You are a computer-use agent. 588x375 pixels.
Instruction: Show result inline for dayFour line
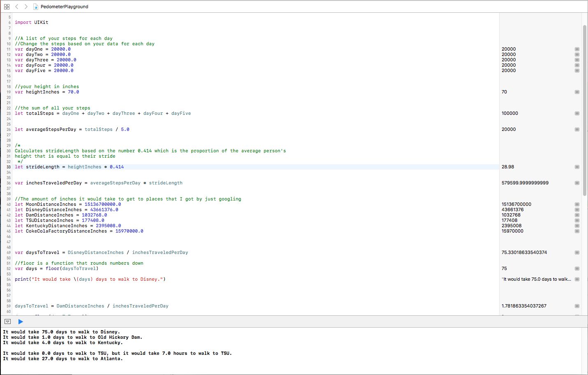tap(577, 65)
